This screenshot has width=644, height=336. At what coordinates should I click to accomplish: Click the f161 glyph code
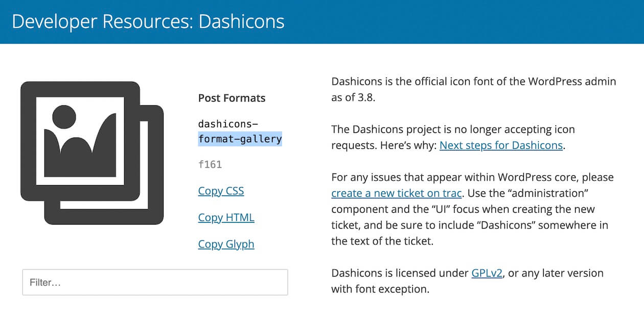[210, 165]
